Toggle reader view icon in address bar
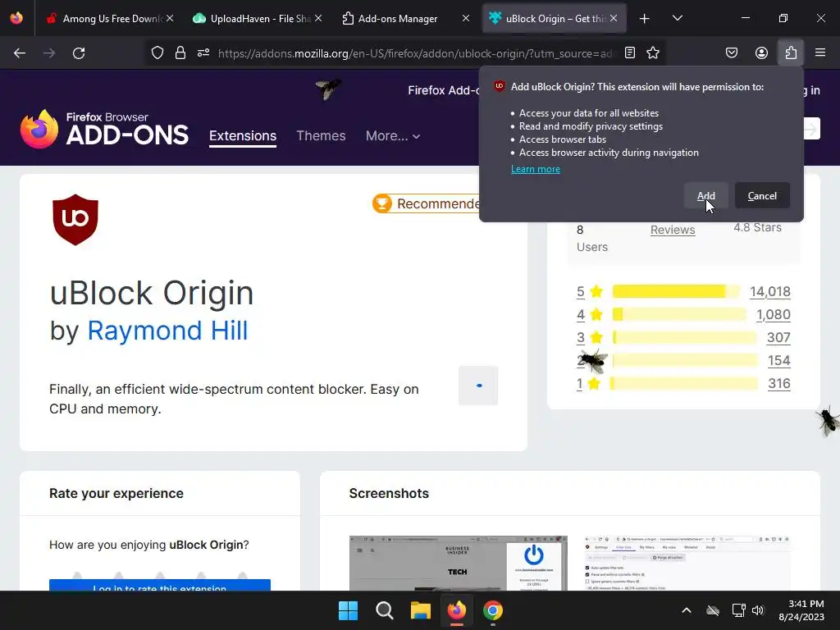The width and height of the screenshot is (840, 630). pos(630,52)
